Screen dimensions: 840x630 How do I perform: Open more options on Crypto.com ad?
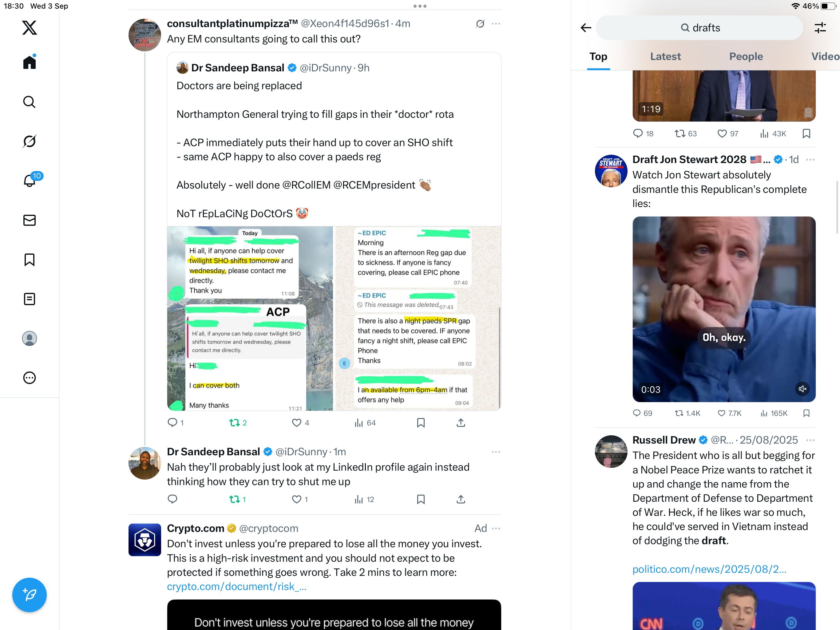pyautogui.click(x=496, y=528)
